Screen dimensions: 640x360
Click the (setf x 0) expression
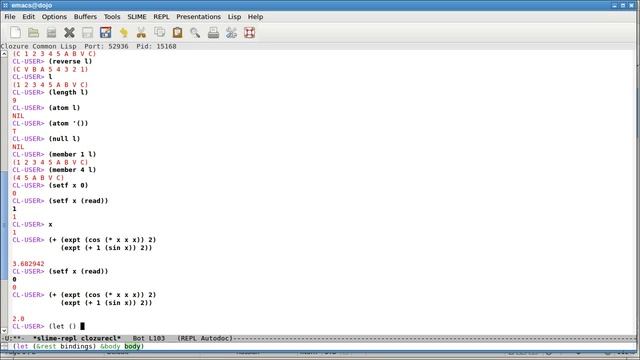point(68,185)
